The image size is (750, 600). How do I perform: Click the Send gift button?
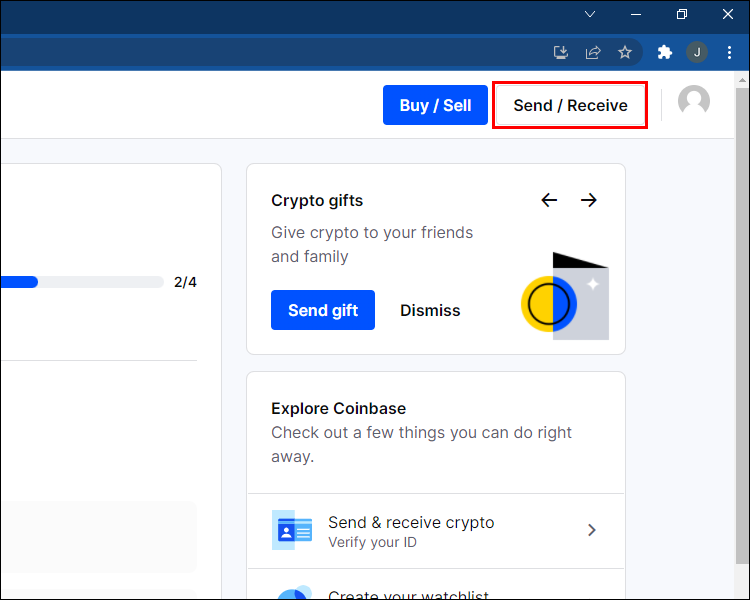[x=323, y=310]
